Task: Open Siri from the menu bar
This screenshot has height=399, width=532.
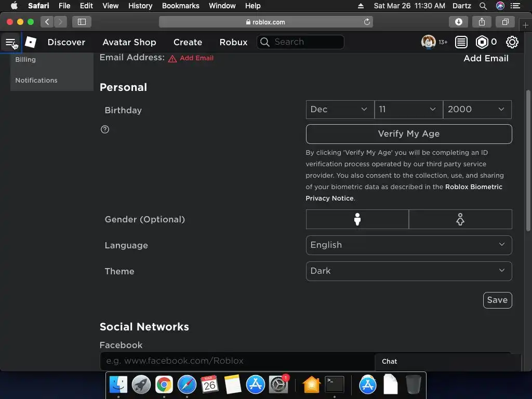Action: point(500,6)
